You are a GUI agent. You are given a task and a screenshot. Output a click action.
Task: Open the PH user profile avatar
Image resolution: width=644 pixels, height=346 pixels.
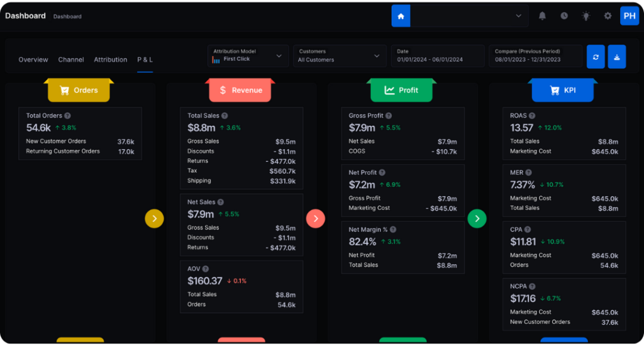(x=629, y=16)
